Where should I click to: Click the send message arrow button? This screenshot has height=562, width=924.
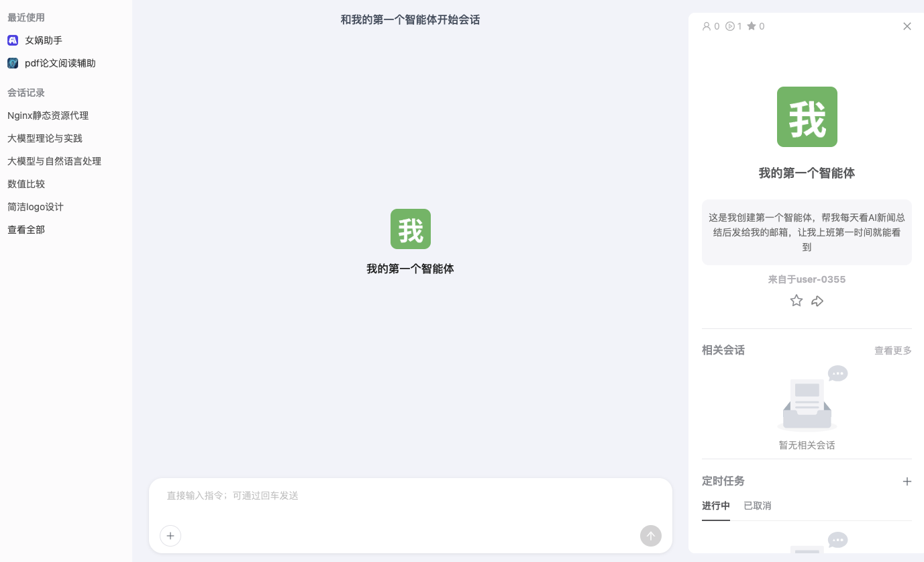click(x=650, y=536)
